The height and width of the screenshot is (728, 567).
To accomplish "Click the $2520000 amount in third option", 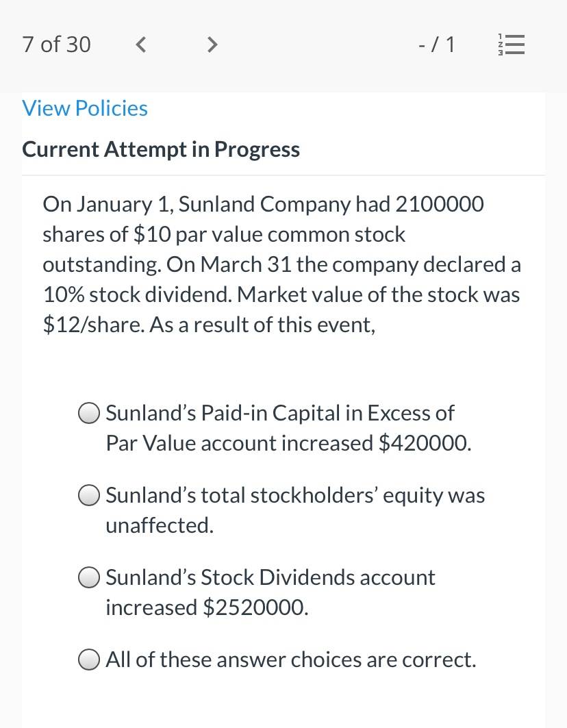I will click(256, 607).
